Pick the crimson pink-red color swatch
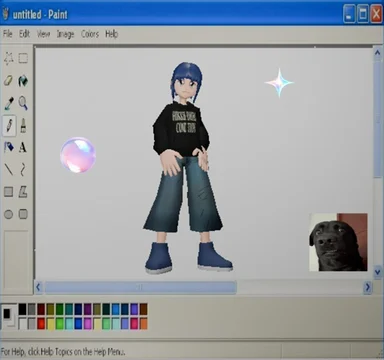The height and width of the screenshot is (360, 384). pyautogui.click(x=134, y=324)
